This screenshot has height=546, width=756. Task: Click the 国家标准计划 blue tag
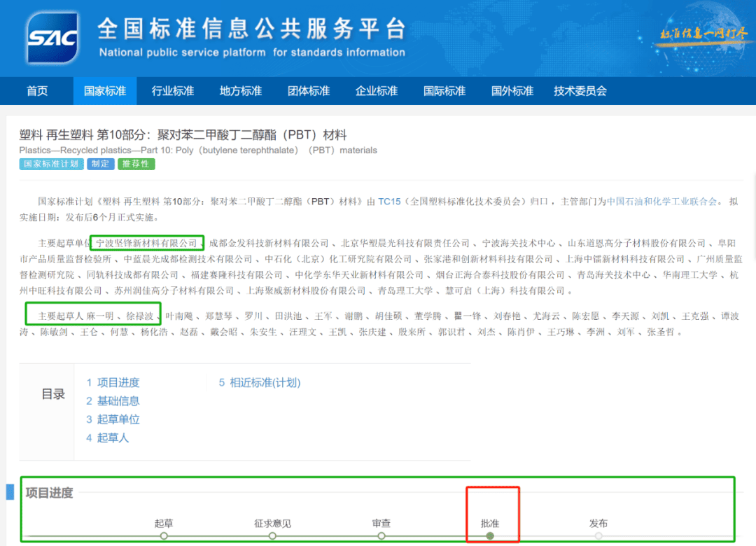[51, 164]
